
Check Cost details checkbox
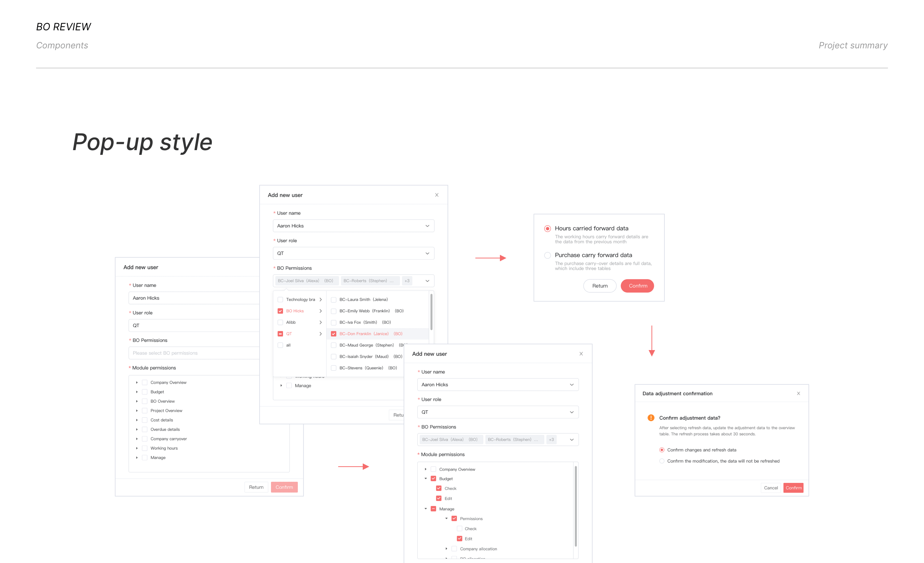(x=144, y=420)
